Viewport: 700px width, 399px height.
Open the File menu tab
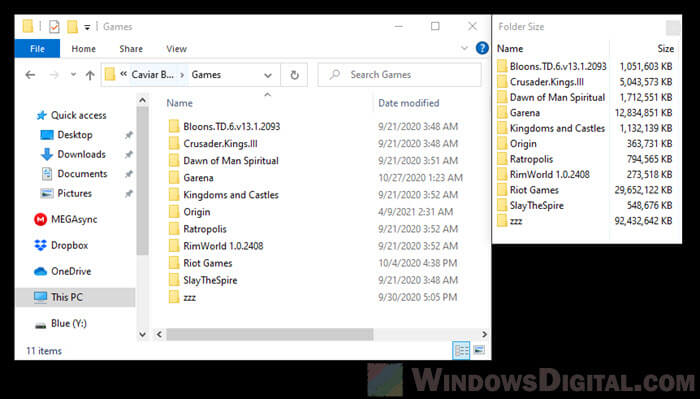coord(38,49)
